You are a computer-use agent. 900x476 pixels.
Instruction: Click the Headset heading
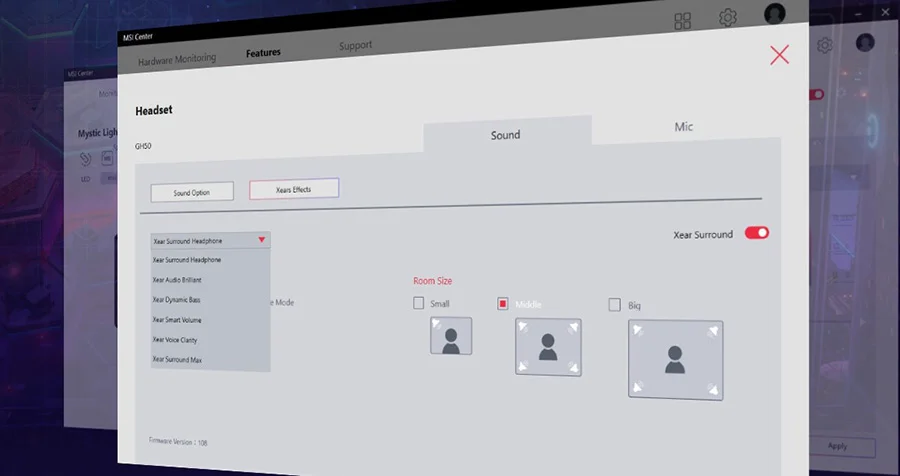click(154, 110)
